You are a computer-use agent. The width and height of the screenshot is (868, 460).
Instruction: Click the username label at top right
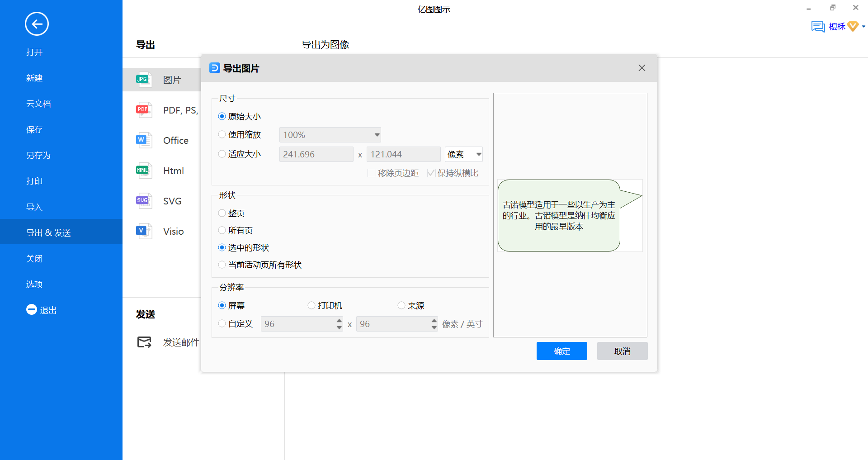pyautogui.click(x=837, y=27)
